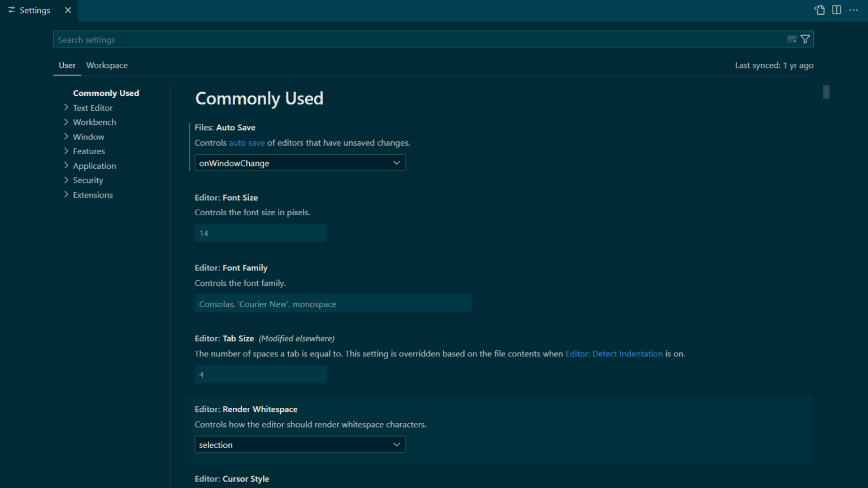
Task: Split the settings editor to the right
Action: pyautogui.click(x=836, y=10)
